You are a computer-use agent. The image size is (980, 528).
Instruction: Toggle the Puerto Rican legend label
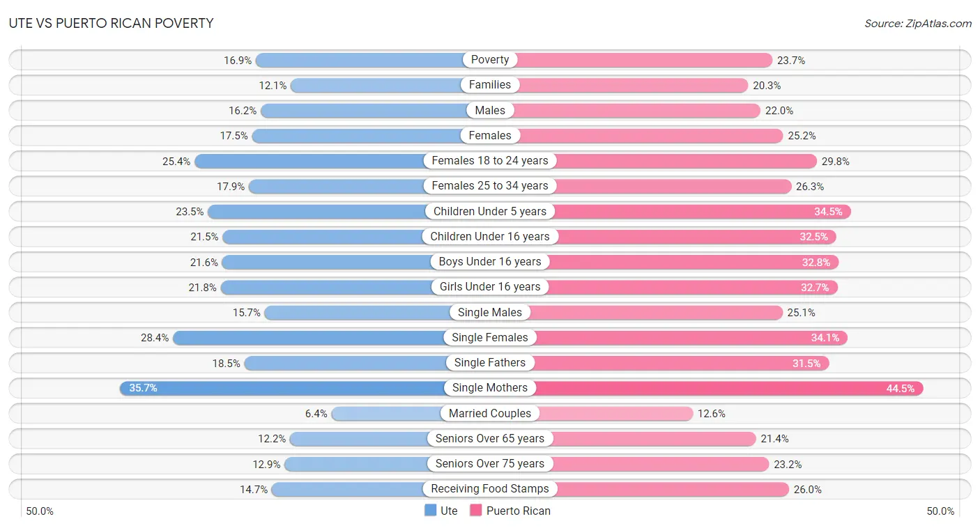(x=519, y=511)
